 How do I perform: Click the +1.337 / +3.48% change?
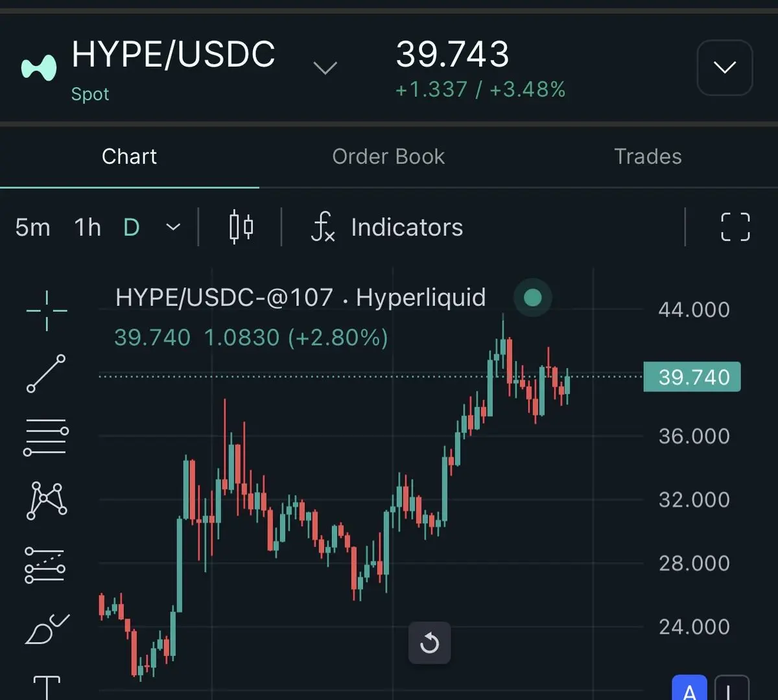[480, 89]
